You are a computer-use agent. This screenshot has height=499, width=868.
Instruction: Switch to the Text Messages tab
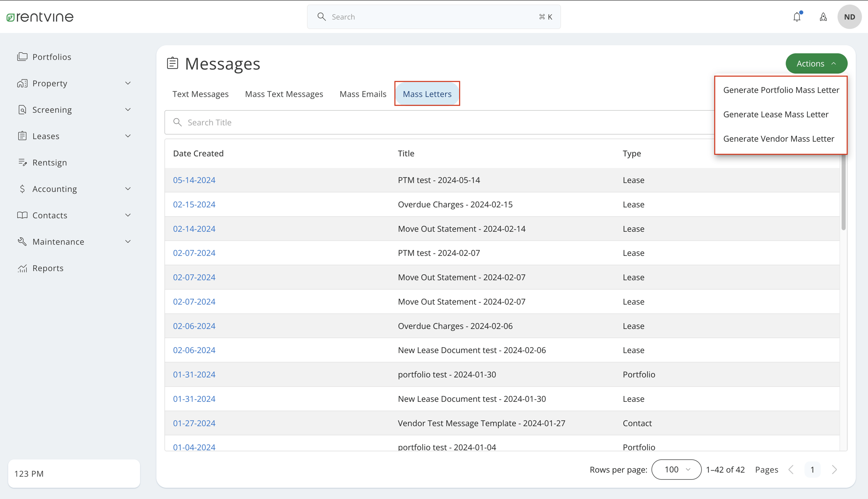click(200, 94)
